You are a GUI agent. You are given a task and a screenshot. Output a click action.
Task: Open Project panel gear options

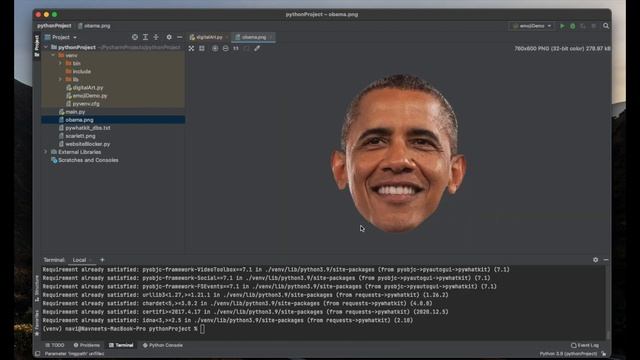pyautogui.click(x=169, y=37)
